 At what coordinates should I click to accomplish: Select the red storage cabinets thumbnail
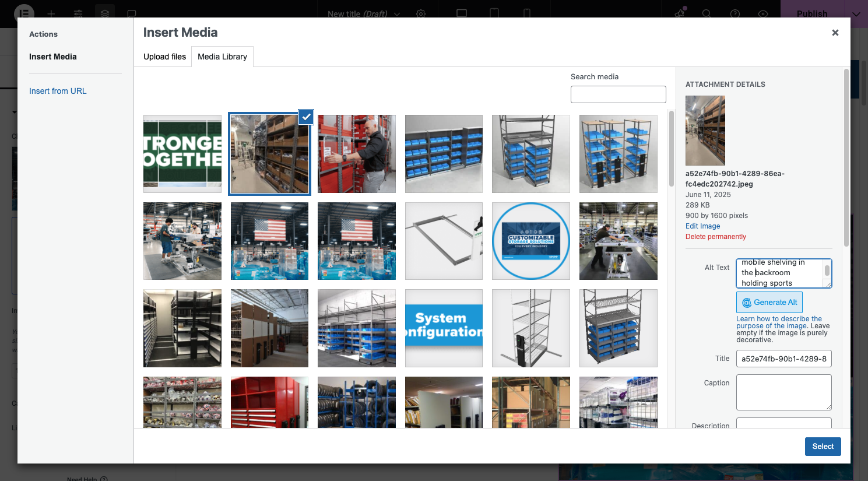tap(269, 402)
